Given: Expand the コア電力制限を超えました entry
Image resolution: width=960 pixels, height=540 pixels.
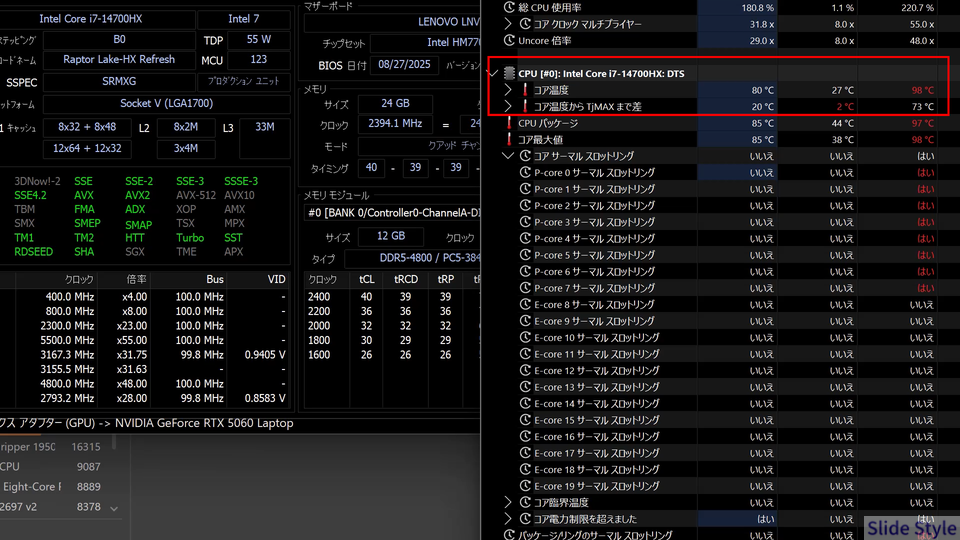Looking at the screenshot, I should (508, 519).
